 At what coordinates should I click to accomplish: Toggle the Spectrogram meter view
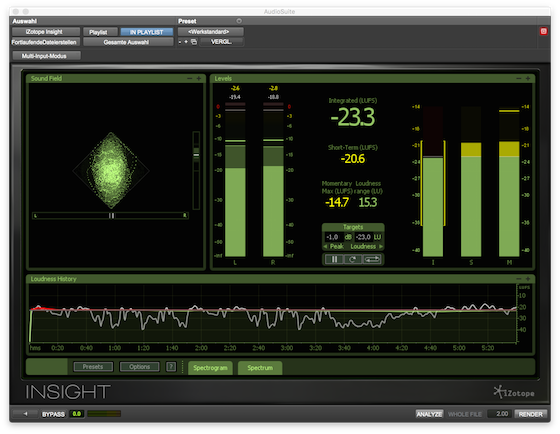(x=210, y=368)
